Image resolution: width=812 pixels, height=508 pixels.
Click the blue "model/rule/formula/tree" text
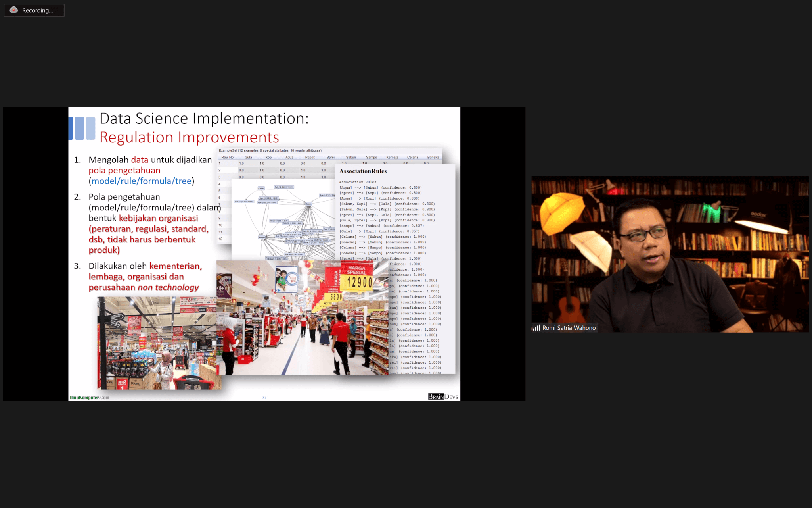point(142,181)
